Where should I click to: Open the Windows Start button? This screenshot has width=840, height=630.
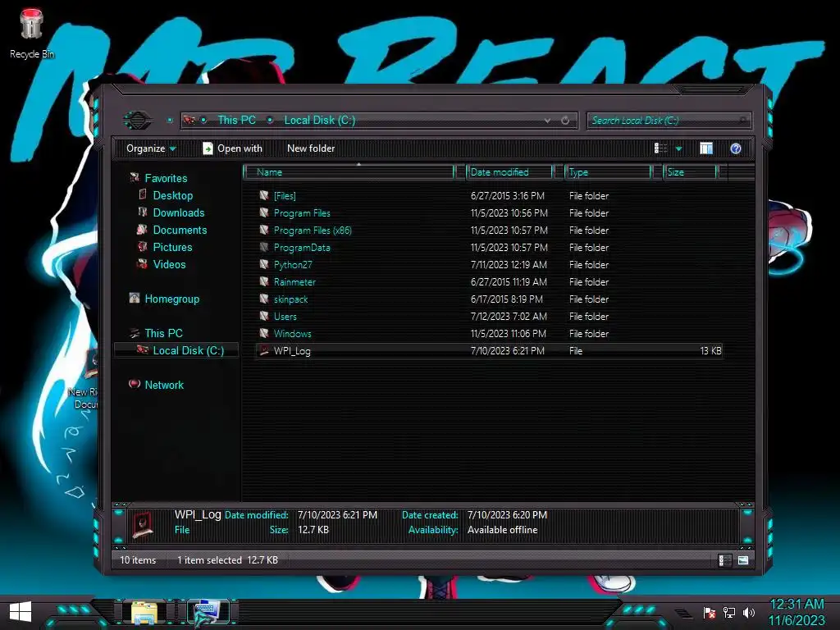[x=21, y=612]
